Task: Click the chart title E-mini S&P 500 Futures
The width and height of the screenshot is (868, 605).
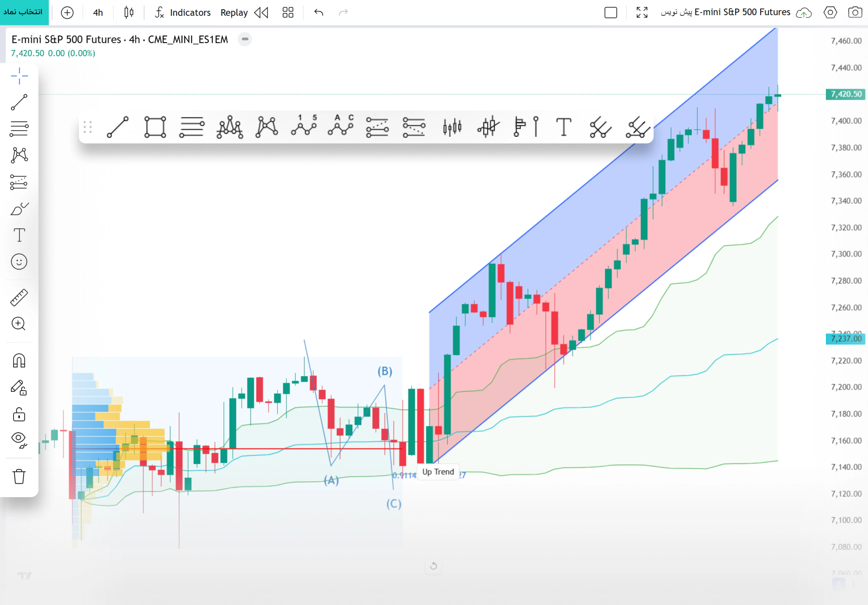Action: click(x=120, y=39)
